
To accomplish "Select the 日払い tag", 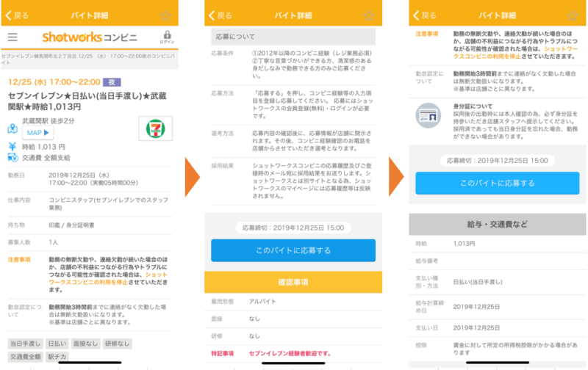I will coord(57,344).
